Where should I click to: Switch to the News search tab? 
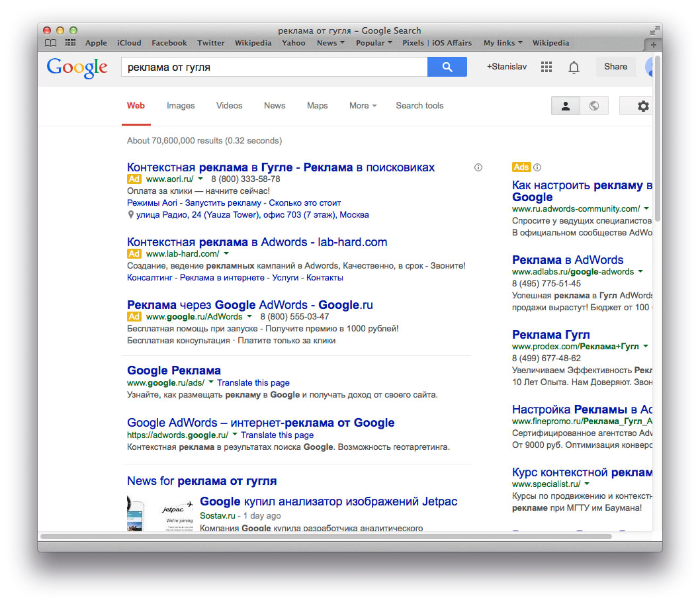tap(275, 106)
